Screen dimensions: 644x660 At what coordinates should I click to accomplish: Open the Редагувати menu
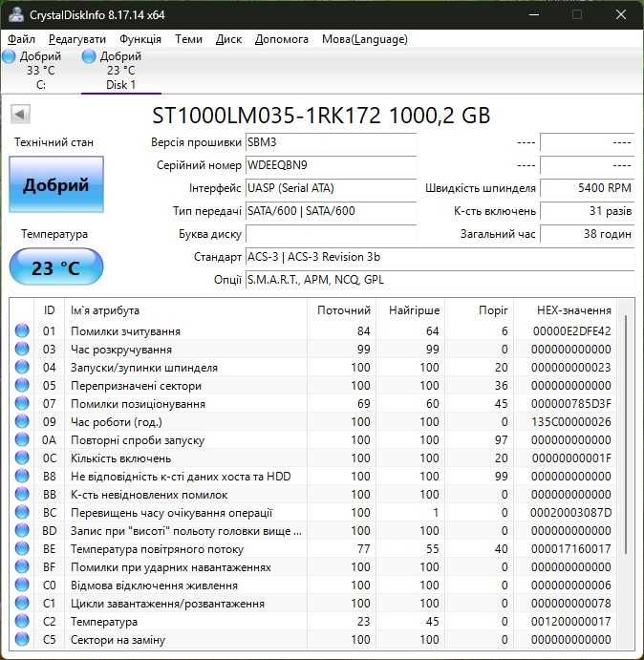pos(77,39)
